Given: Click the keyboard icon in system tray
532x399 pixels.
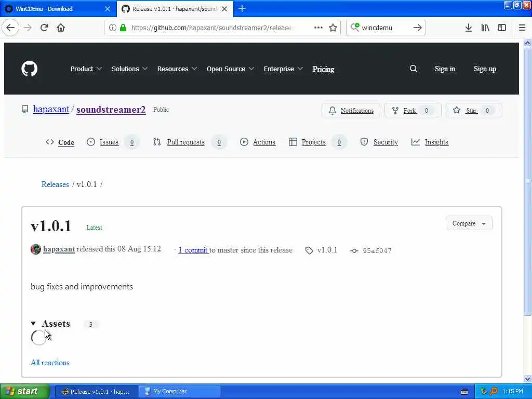Looking at the screenshot, I should point(464,392).
